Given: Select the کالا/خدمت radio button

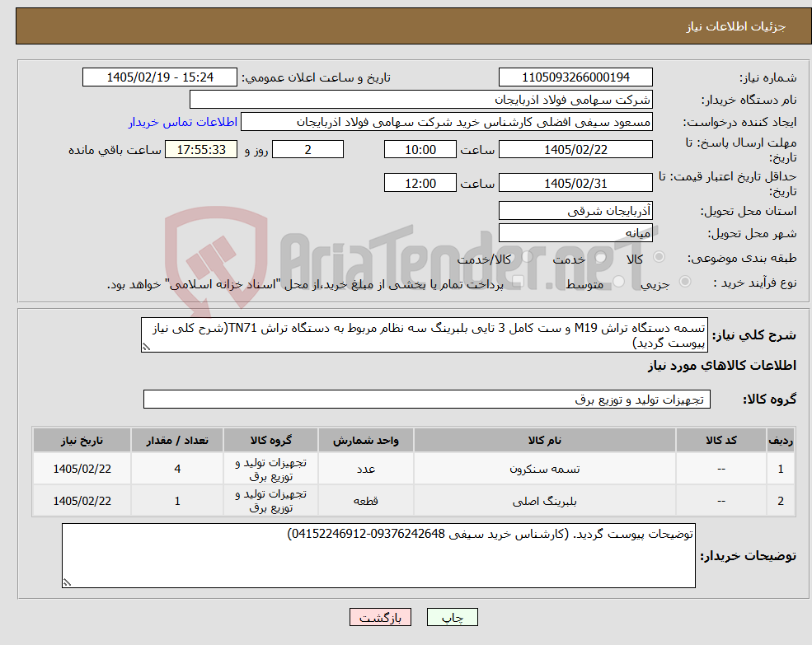Looking at the screenshot, I should (527, 257).
